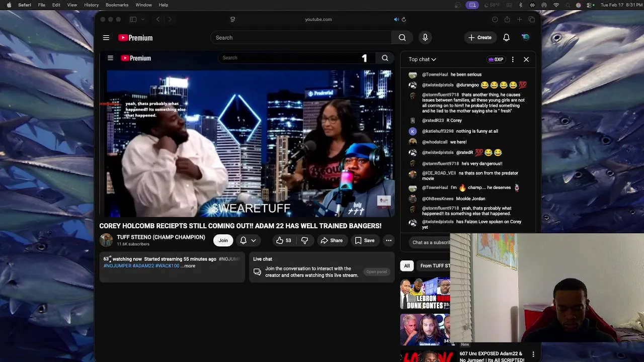Go forward with Safari forward arrow
Screen dimensions: 644x362
(x=170, y=20)
